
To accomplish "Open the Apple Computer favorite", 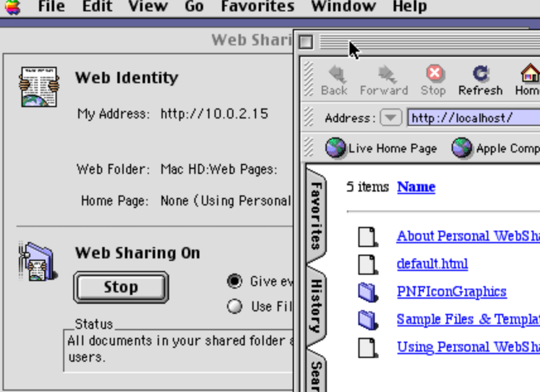I will [496, 148].
